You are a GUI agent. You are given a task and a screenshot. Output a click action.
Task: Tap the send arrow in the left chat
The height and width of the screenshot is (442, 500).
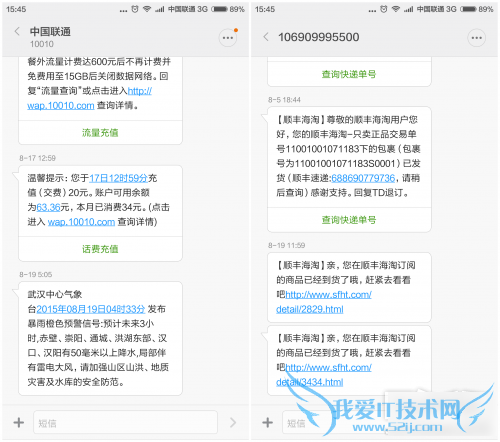click(233, 423)
